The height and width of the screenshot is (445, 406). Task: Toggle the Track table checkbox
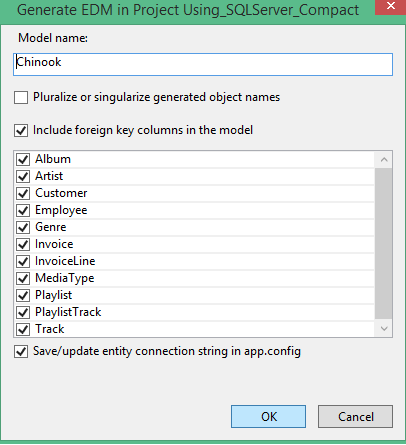pos(23,329)
